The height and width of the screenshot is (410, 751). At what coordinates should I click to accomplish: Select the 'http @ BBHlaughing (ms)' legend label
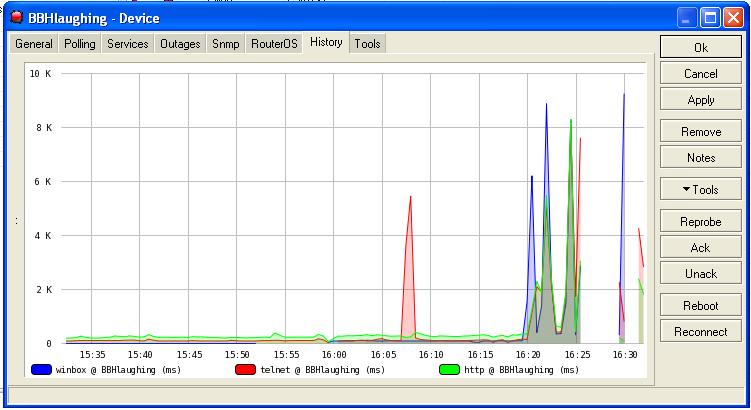[x=522, y=370]
